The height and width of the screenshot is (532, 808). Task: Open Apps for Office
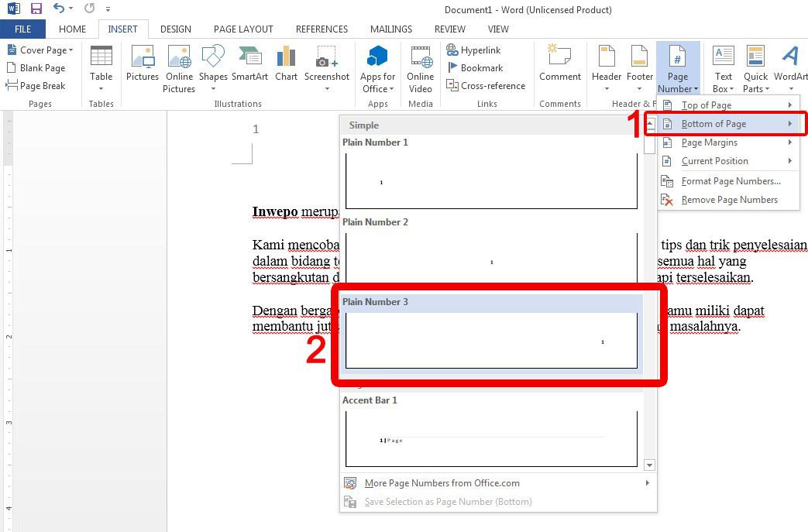coord(378,69)
